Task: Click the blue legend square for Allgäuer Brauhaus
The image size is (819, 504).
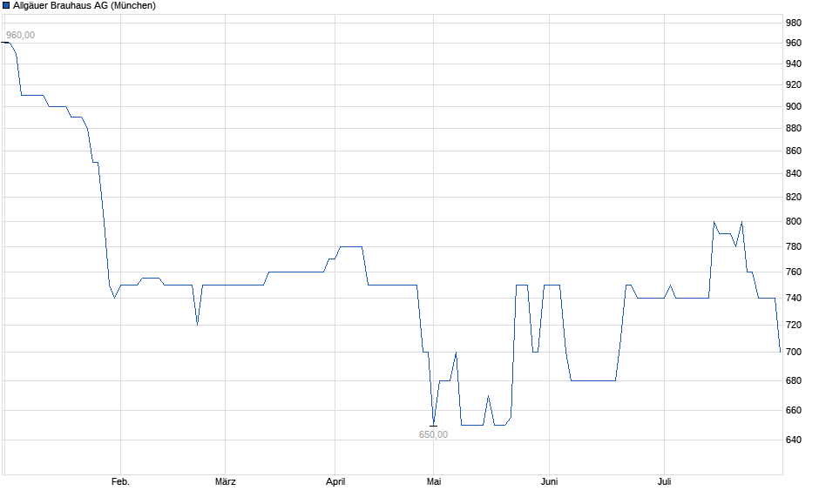Action: [6, 6]
